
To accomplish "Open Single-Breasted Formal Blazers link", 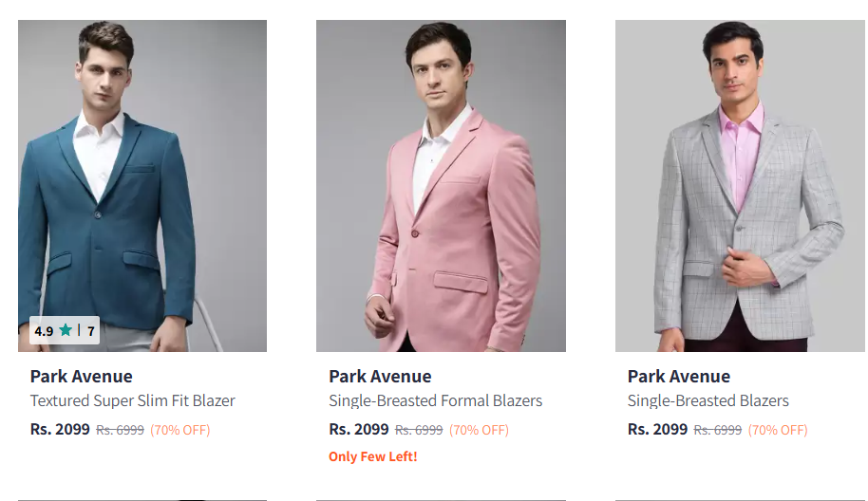I will [x=435, y=400].
